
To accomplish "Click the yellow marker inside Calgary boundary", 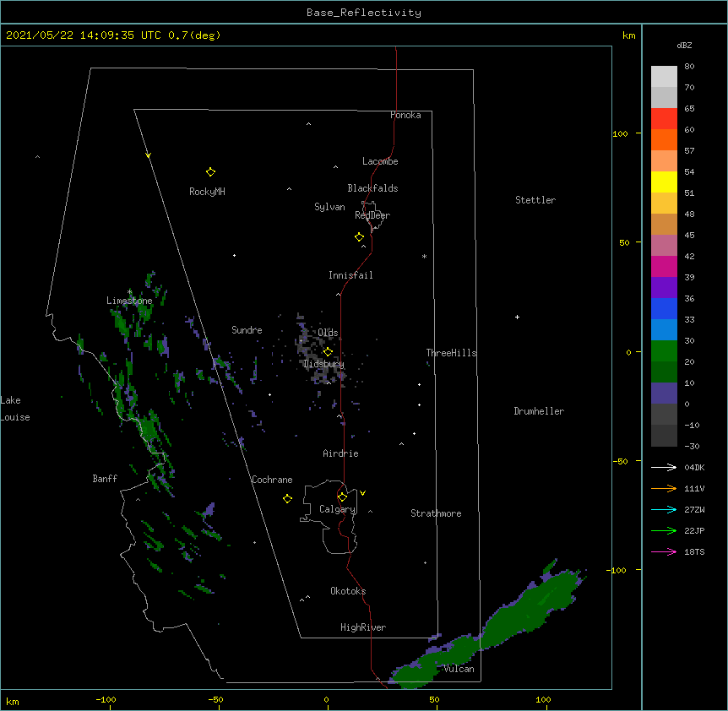I will [342, 497].
